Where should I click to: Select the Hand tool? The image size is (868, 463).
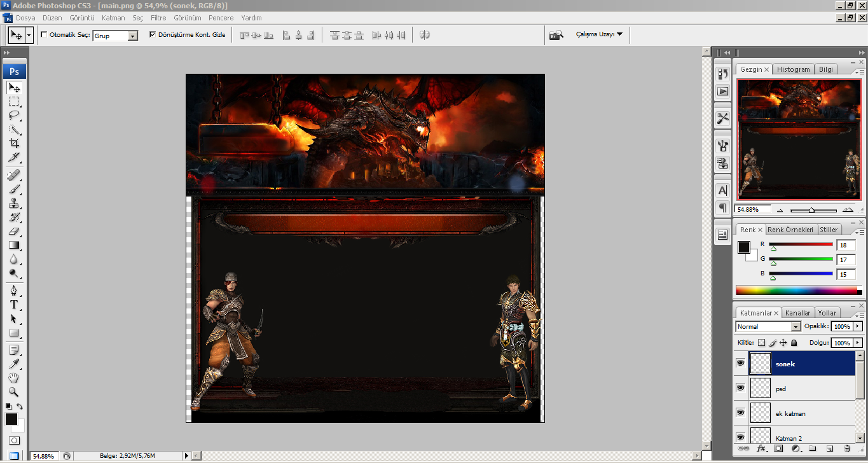pyautogui.click(x=14, y=378)
